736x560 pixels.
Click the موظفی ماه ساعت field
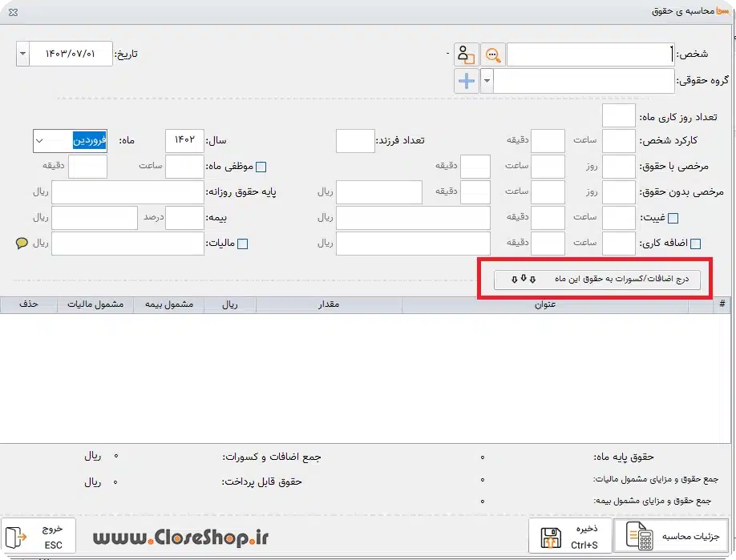[x=185, y=167]
